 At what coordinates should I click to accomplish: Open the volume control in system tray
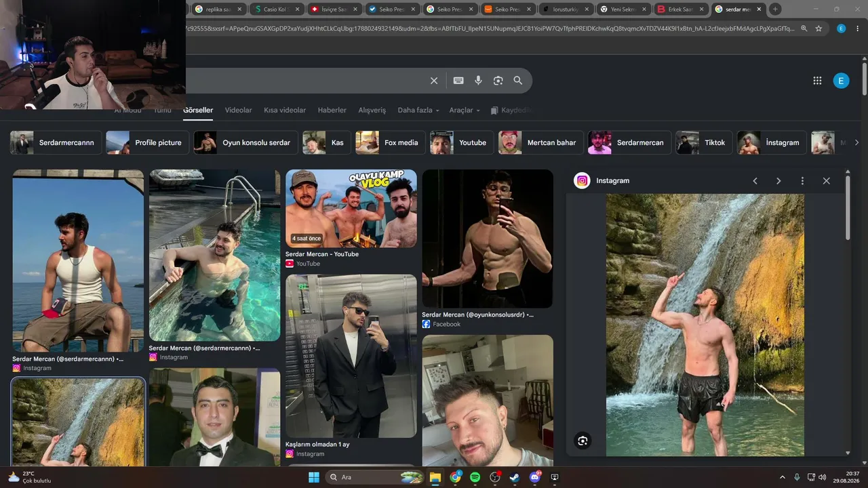pyautogui.click(x=822, y=477)
